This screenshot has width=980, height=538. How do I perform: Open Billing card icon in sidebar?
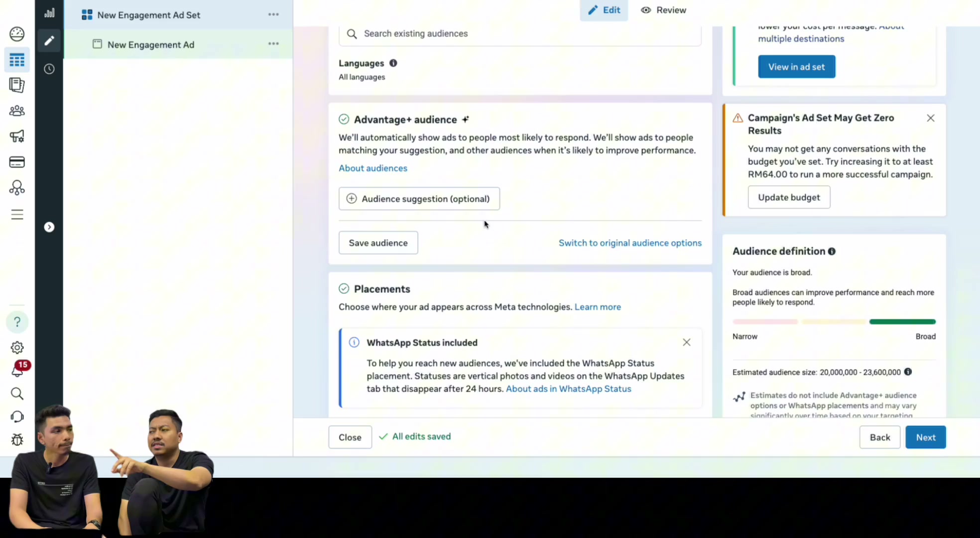pyautogui.click(x=17, y=162)
